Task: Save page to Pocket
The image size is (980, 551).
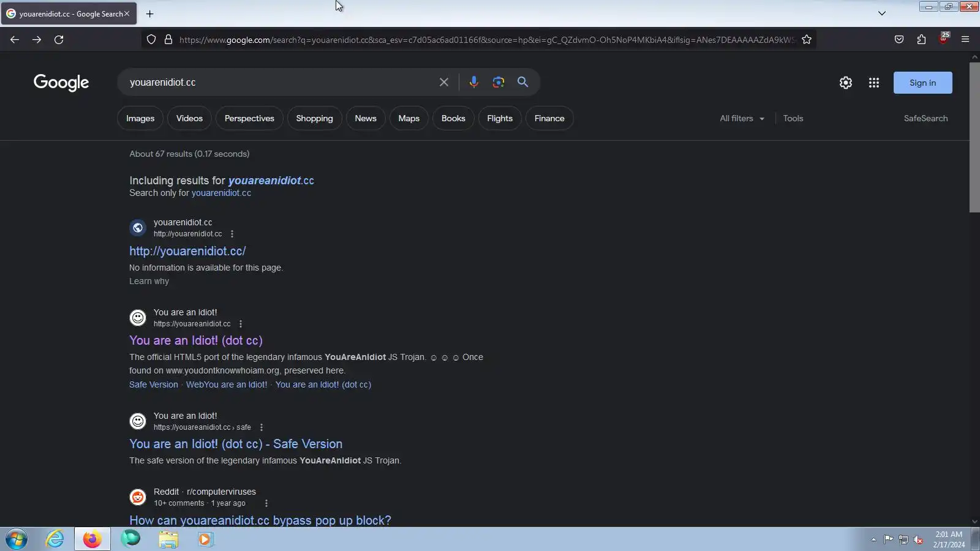Action: pos(899,40)
